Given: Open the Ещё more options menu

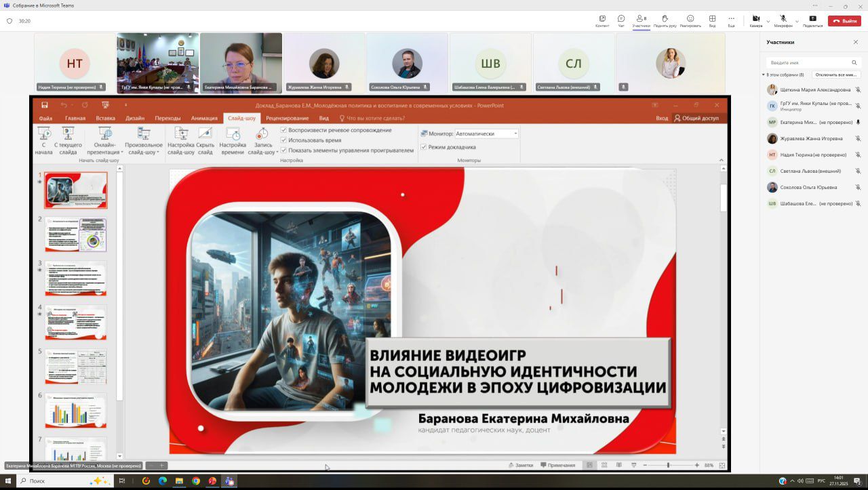Looking at the screenshot, I should tap(731, 20).
